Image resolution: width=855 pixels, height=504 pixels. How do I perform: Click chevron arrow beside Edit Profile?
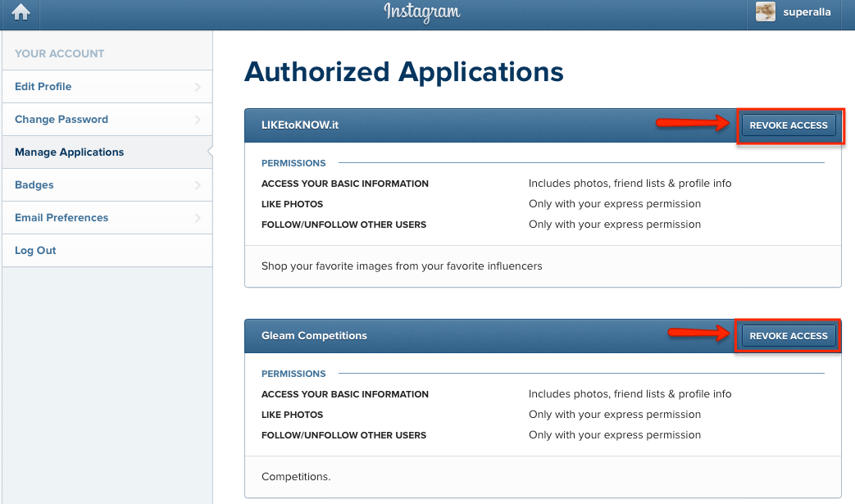[x=198, y=87]
